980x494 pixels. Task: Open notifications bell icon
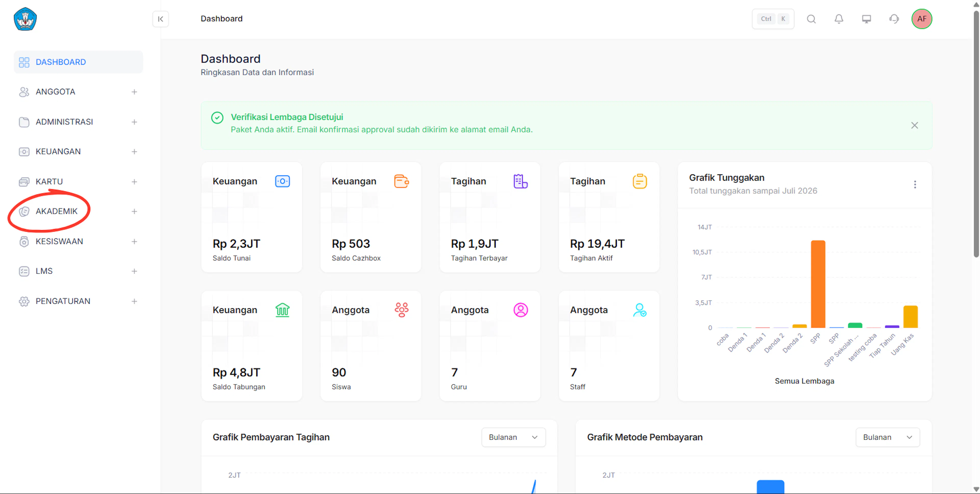tap(839, 19)
